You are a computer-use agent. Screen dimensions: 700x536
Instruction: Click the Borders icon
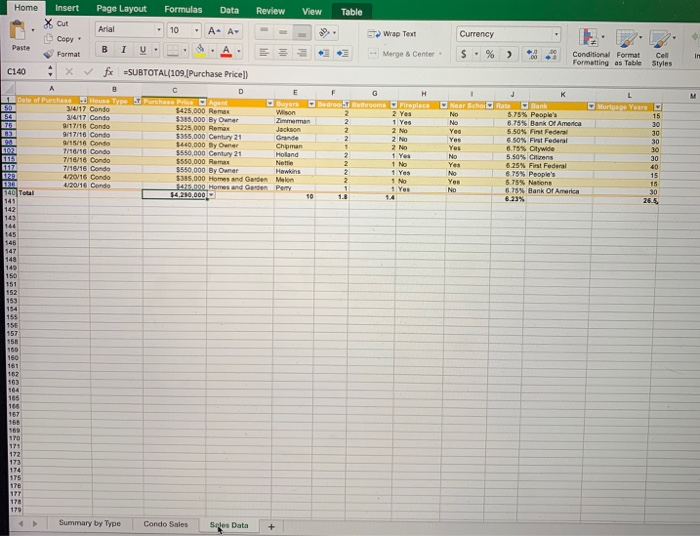[x=172, y=50]
